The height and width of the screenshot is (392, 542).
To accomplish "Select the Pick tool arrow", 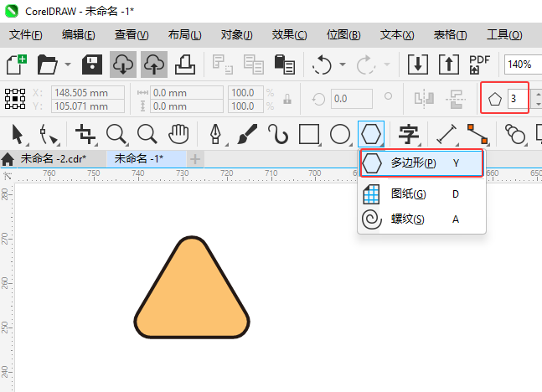I will click(x=18, y=135).
